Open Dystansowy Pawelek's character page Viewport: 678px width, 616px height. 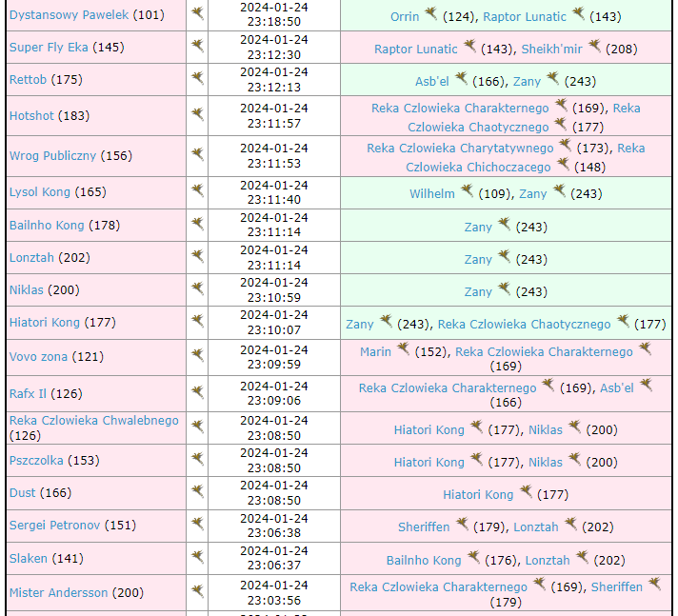pos(70,15)
